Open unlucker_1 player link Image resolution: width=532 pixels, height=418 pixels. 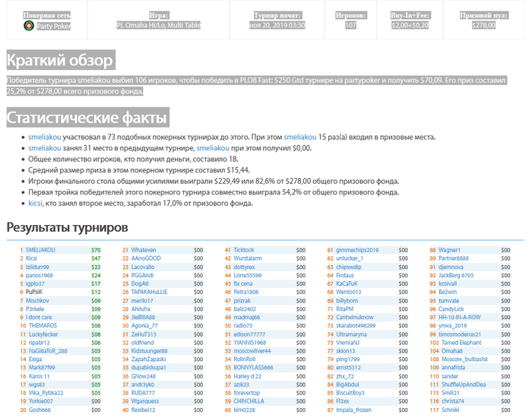click(x=350, y=258)
